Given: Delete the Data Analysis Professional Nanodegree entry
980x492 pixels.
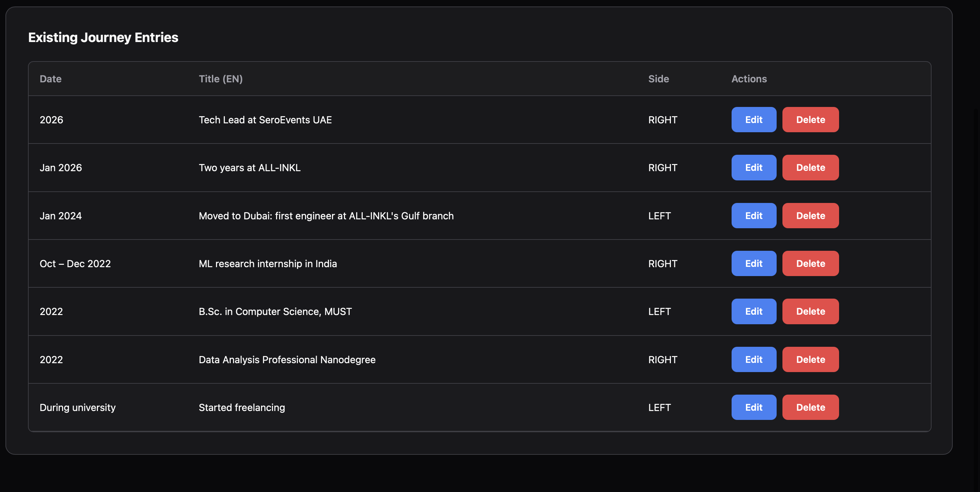Looking at the screenshot, I should [810, 359].
